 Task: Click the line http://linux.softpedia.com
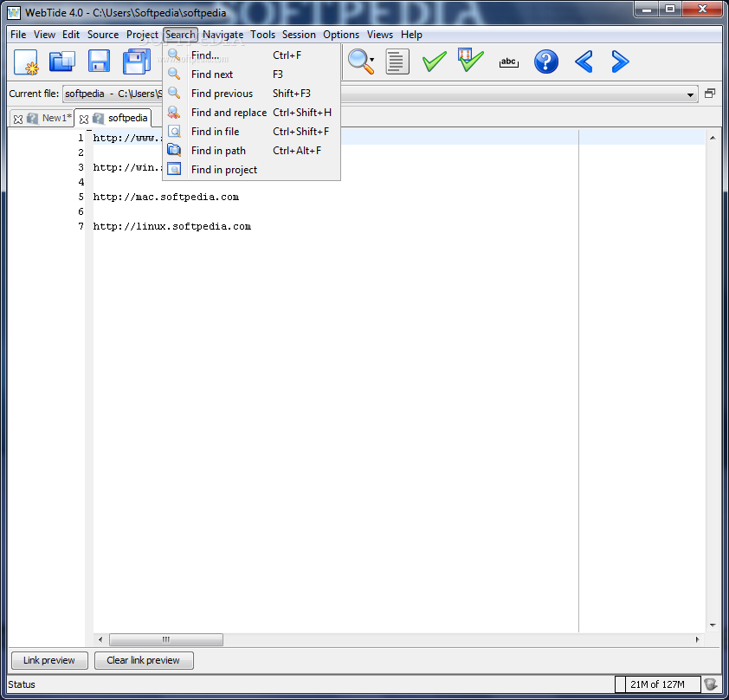click(172, 226)
